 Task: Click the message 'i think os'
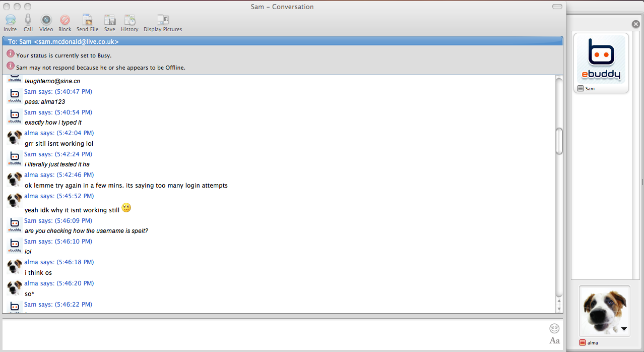[x=38, y=273]
